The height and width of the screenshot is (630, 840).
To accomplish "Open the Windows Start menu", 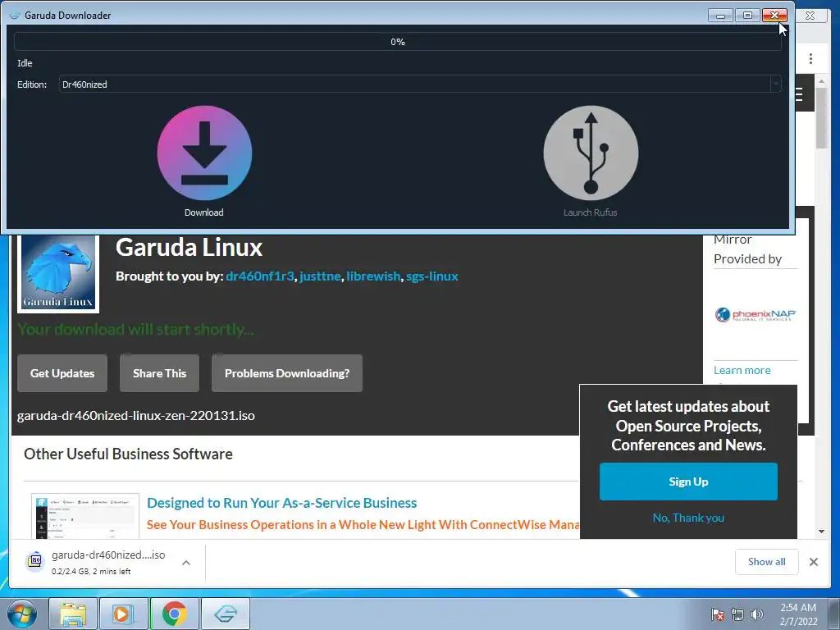I will point(22,614).
